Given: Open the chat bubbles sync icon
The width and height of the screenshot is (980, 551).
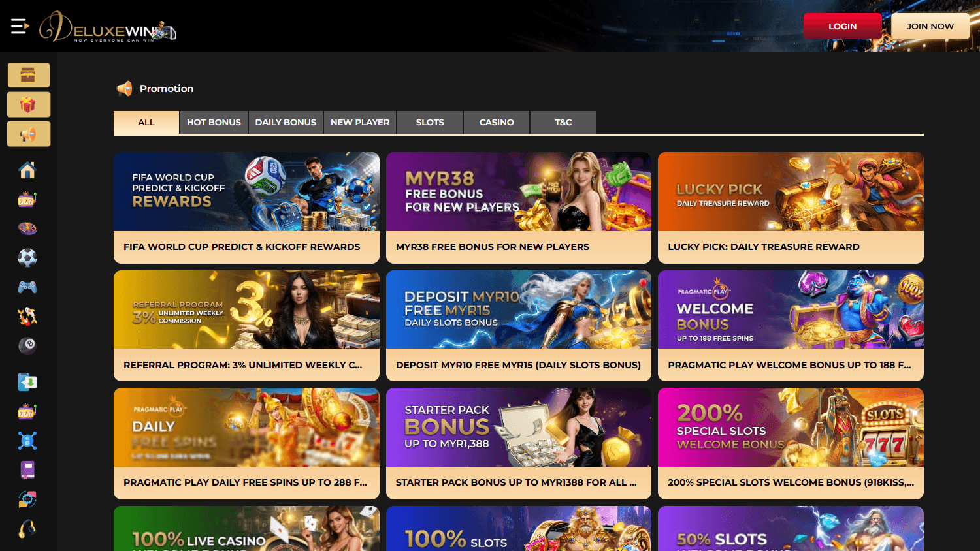Looking at the screenshot, I should 27,499.
